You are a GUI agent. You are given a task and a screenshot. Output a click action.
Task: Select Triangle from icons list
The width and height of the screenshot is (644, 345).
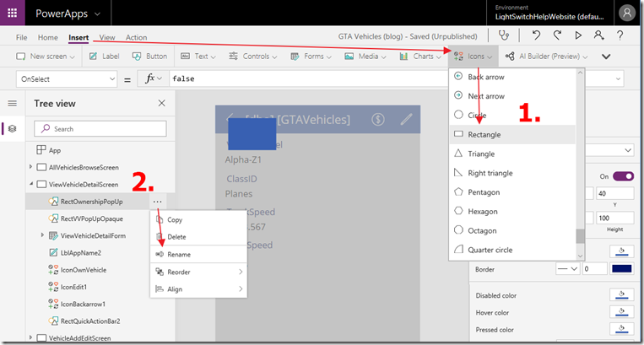click(512, 154)
